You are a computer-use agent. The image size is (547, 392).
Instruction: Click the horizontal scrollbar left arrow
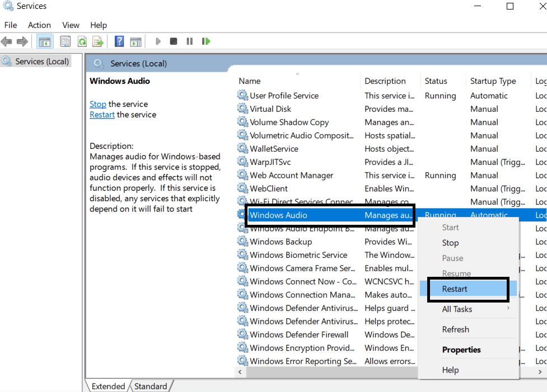(240, 372)
